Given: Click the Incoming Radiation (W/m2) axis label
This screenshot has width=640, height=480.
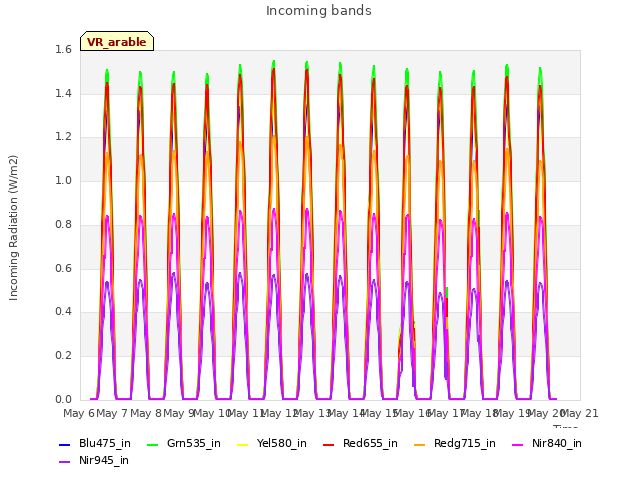Looking at the screenshot, I should pos(13,228).
